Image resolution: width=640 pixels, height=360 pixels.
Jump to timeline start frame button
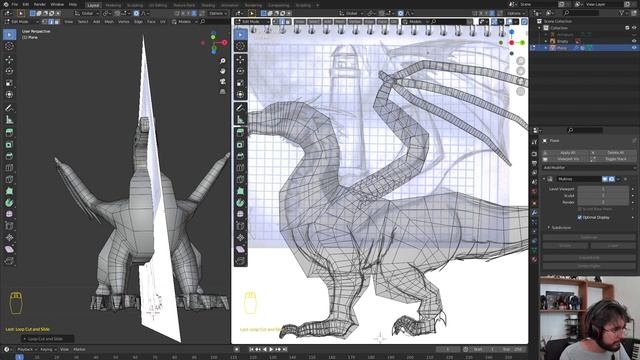pyautogui.click(x=251, y=349)
